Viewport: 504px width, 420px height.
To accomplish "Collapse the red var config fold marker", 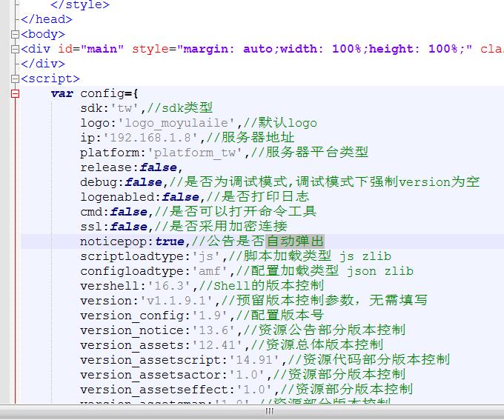I will coord(15,93).
